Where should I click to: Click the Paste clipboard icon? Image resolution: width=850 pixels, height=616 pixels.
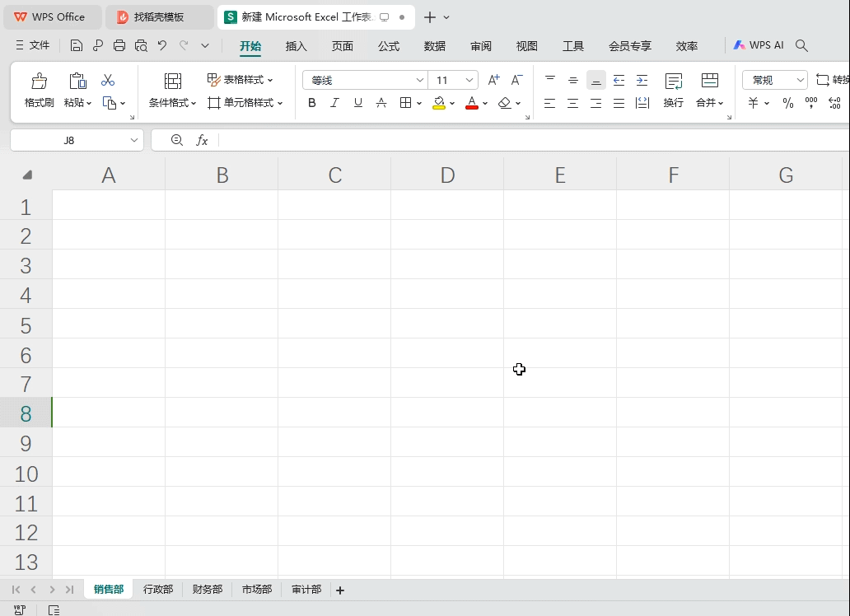click(77, 81)
